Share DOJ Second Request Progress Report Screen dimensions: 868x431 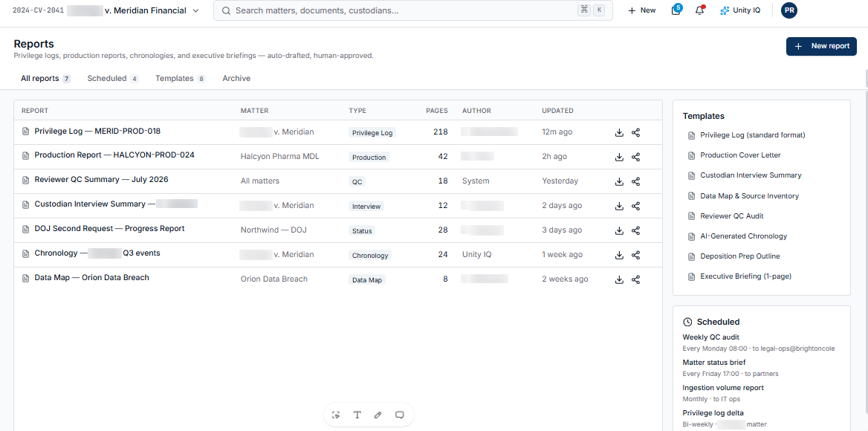635,230
